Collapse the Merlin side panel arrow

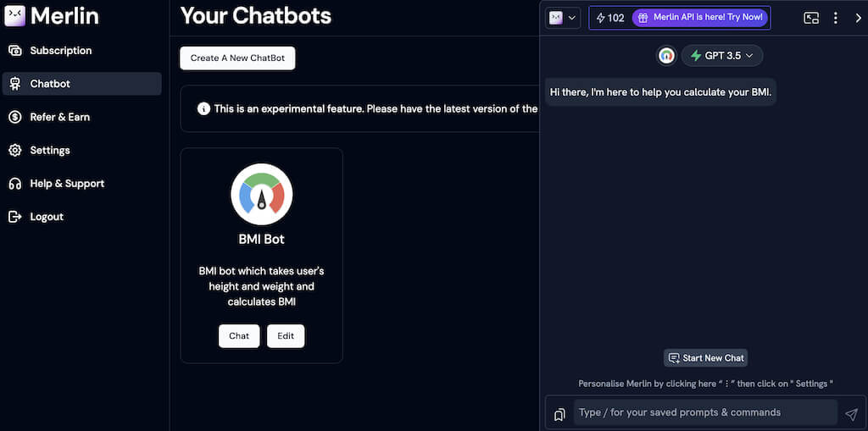[x=858, y=18]
